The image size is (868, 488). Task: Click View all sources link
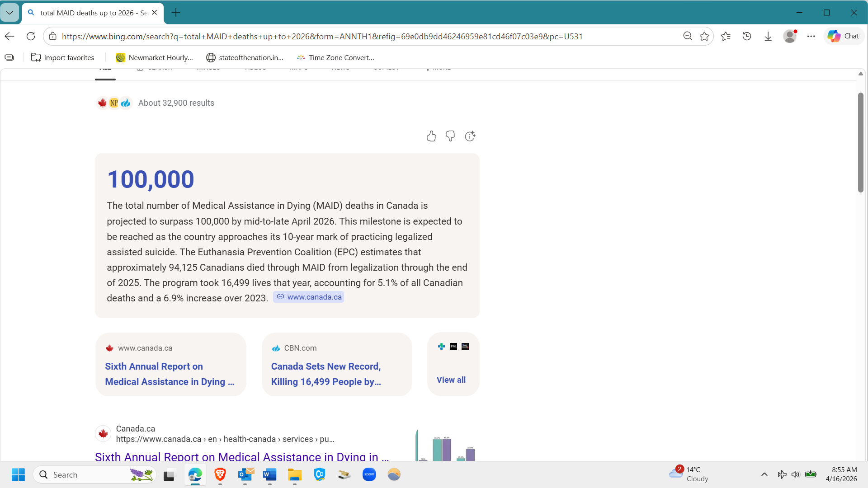451,380
